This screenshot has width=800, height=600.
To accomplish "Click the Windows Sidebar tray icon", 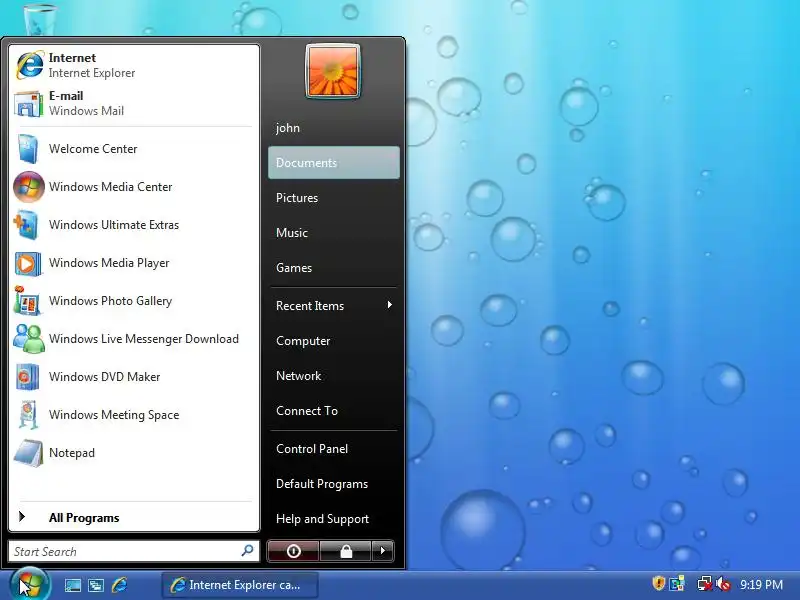I will point(677,584).
